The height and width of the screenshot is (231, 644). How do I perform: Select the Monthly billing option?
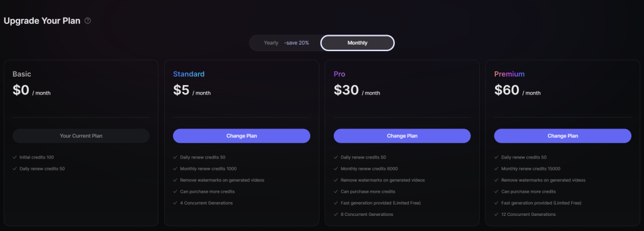click(357, 43)
